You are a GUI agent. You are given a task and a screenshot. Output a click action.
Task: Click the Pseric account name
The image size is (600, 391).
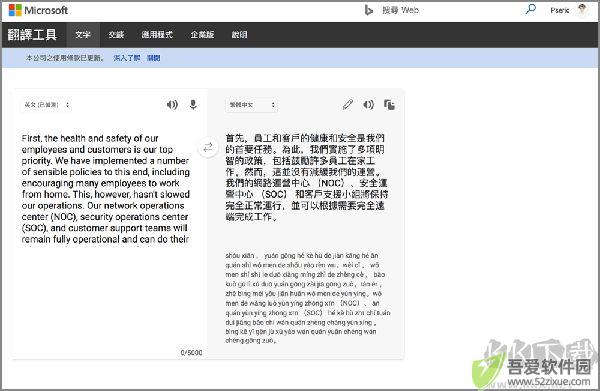(x=559, y=10)
